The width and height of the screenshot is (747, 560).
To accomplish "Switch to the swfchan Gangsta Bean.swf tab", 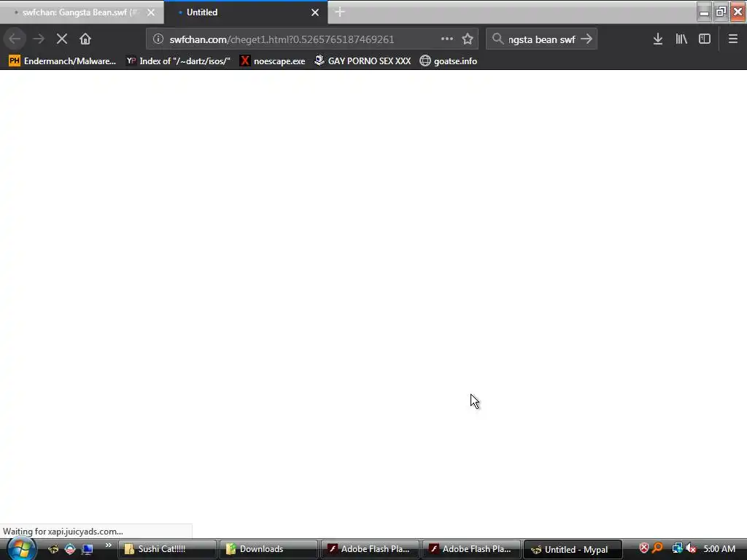I will tap(82, 12).
